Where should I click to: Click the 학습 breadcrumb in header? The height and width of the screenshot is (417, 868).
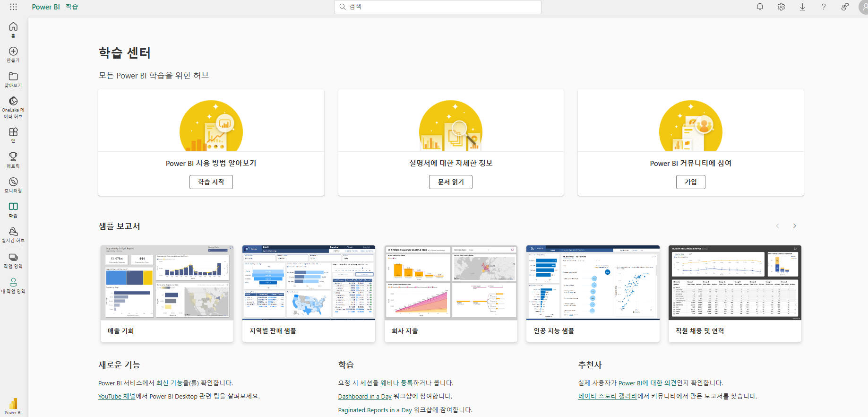click(72, 7)
